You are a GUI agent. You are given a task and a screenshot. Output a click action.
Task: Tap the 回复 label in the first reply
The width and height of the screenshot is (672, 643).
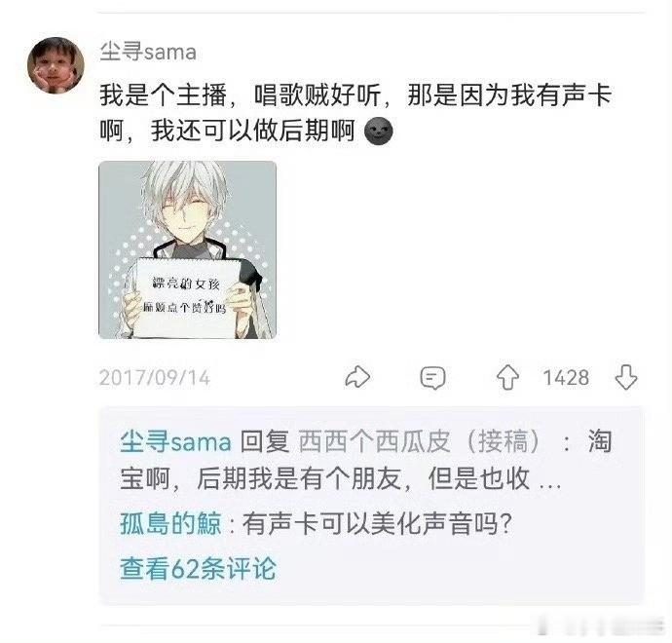click(x=265, y=441)
